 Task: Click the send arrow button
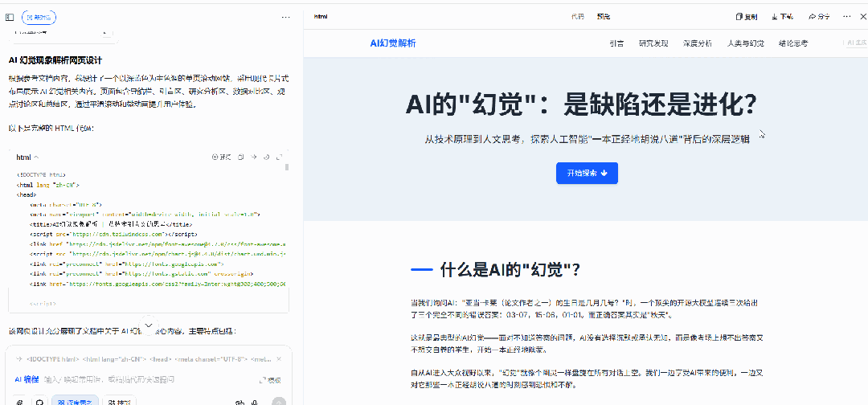pyautogui.click(x=280, y=403)
